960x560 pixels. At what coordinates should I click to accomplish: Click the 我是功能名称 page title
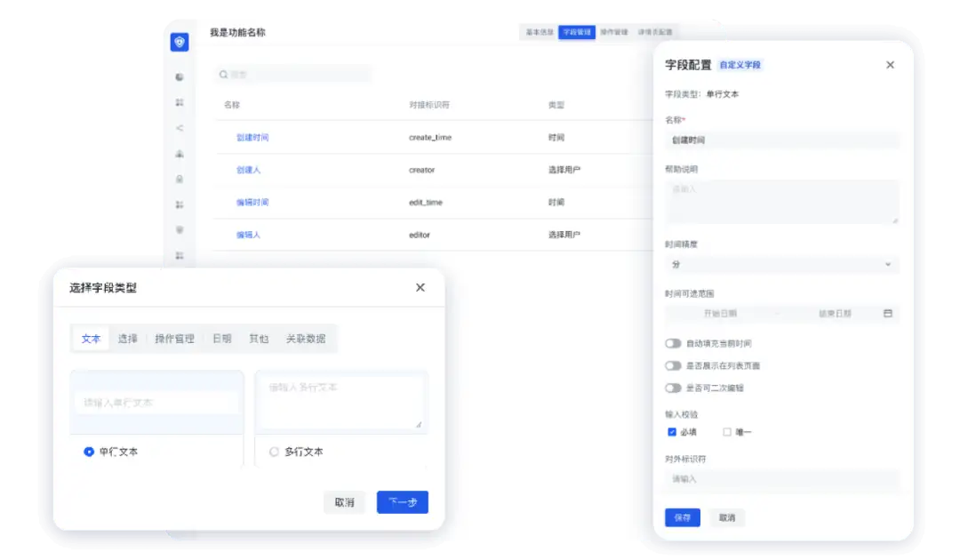[237, 32]
